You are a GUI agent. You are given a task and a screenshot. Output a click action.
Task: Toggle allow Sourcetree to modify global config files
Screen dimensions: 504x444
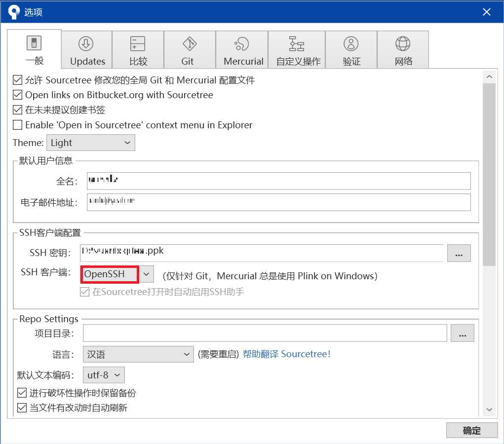17,80
